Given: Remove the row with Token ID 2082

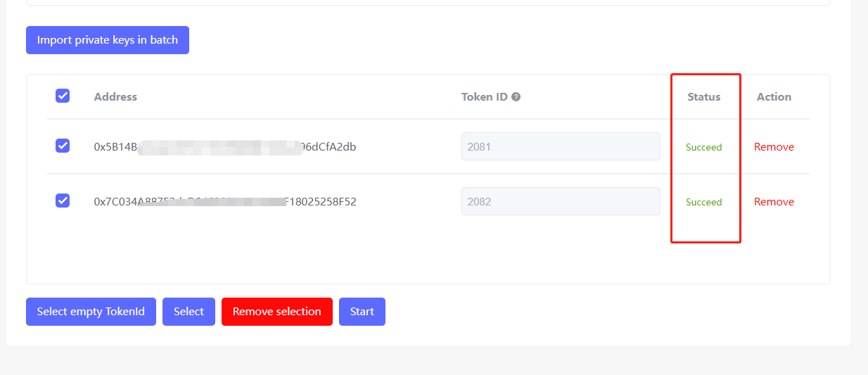Looking at the screenshot, I should tap(774, 202).
